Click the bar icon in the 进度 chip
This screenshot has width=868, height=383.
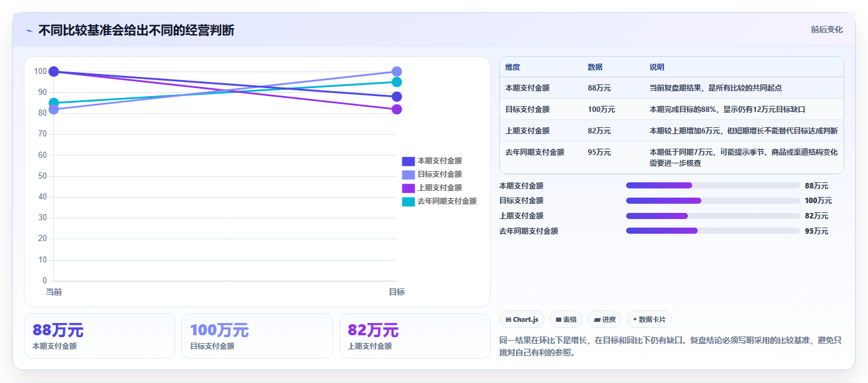click(x=597, y=319)
